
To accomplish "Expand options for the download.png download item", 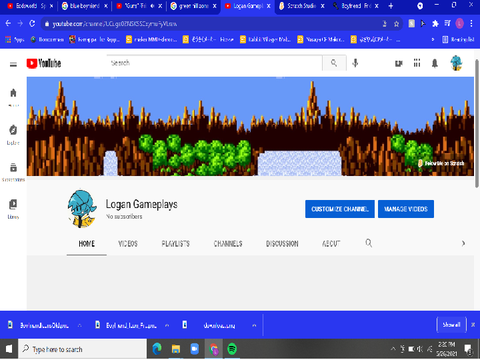I will (254, 325).
